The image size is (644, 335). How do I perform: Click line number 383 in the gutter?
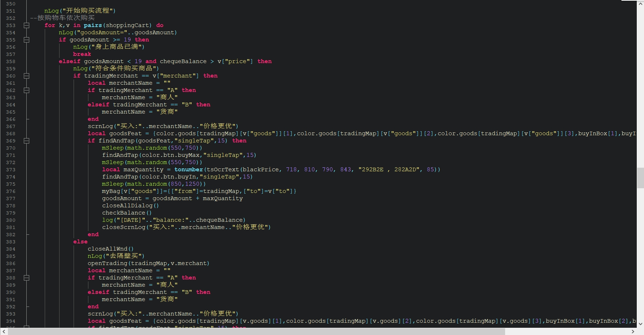click(11, 242)
